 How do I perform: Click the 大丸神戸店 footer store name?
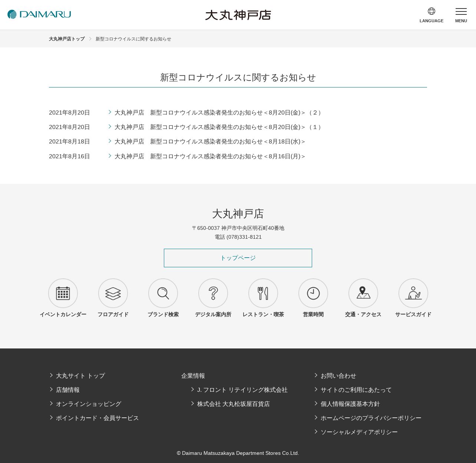tap(238, 214)
